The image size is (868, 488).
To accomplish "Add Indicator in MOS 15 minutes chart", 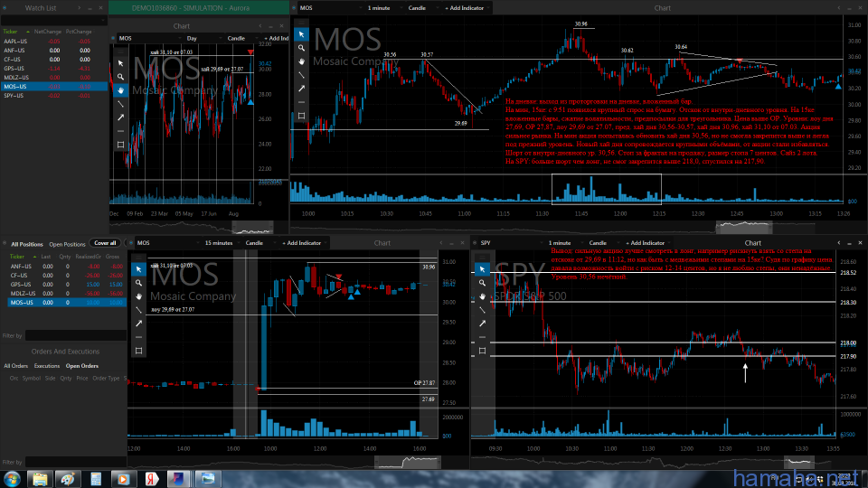I will 302,243.
